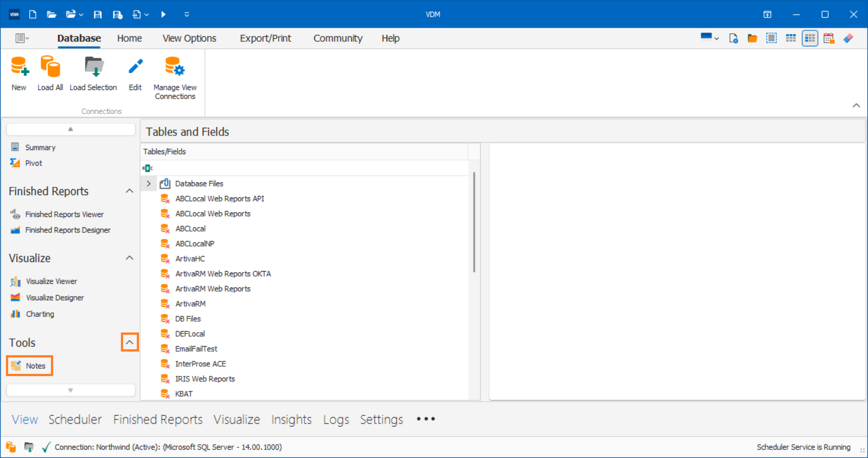The height and width of the screenshot is (458, 868).
Task: Click the VDM application logo icon
Action: 15,15
